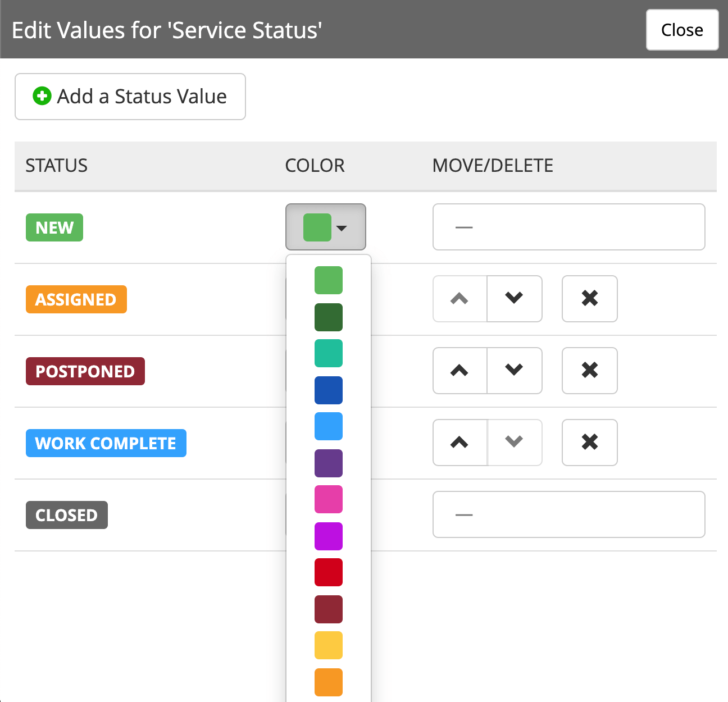This screenshot has width=728, height=702.
Task: Close the Edit Values dialog
Action: pyautogui.click(x=682, y=30)
